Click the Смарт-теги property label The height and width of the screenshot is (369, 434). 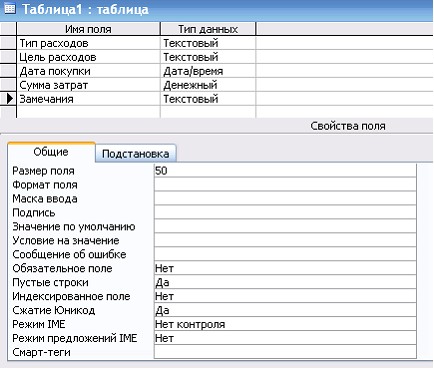pyautogui.click(x=41, y=352)
